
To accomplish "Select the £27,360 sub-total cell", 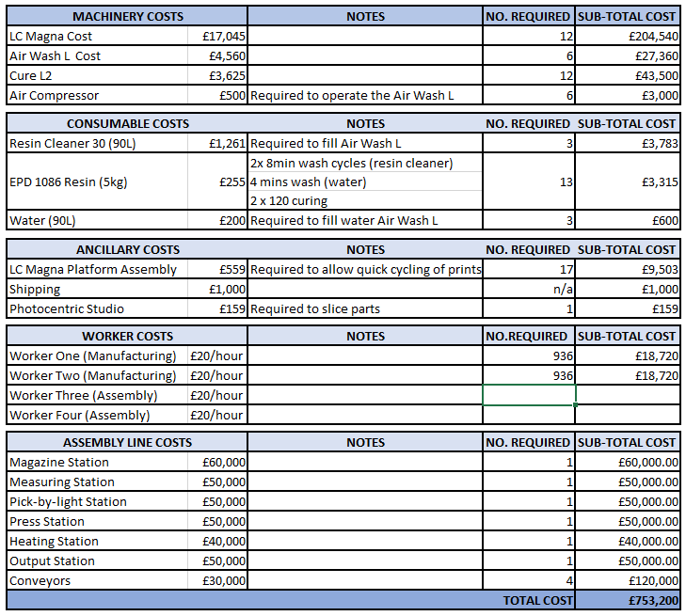I will 628,55.
